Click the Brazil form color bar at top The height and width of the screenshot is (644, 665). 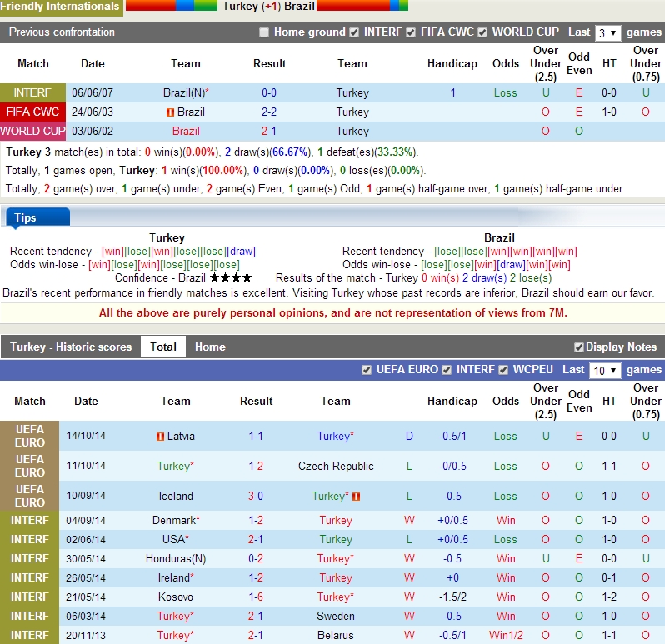[362, 5]
